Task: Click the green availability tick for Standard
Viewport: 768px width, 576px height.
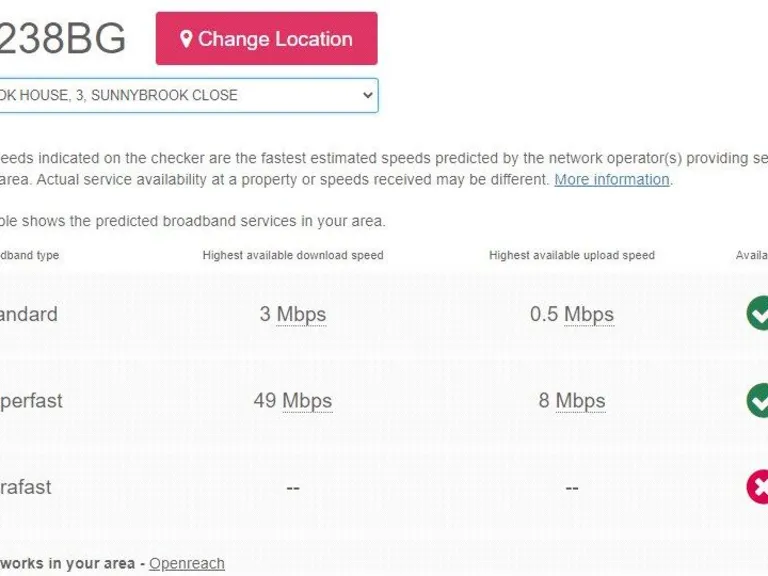Action: [x=758, y=314]
